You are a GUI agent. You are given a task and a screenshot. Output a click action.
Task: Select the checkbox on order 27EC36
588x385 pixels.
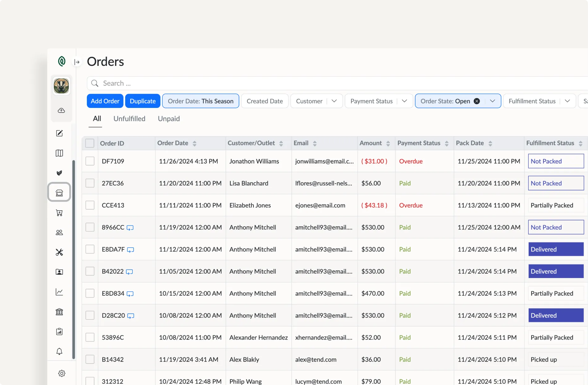tap(90, 183)
